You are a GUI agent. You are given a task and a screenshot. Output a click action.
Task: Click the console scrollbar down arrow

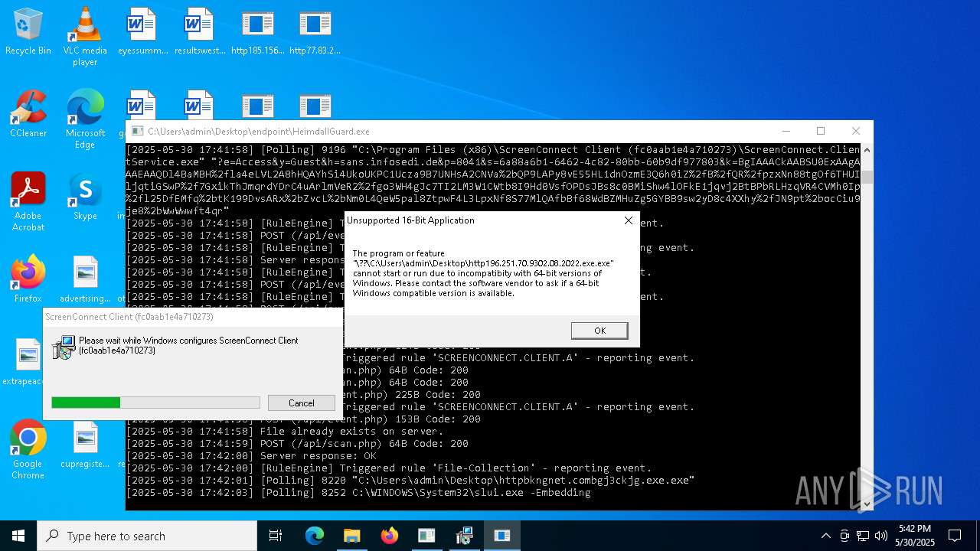click(x=867, y=504)
